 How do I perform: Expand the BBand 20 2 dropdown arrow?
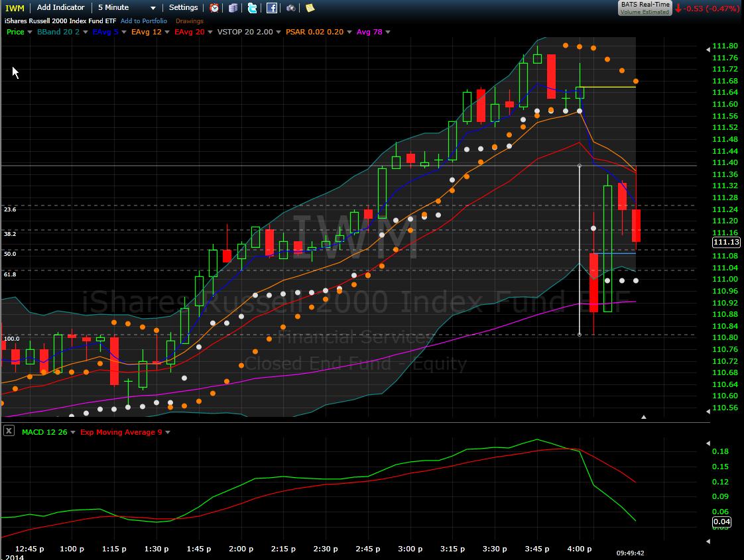tap(86, 32)
